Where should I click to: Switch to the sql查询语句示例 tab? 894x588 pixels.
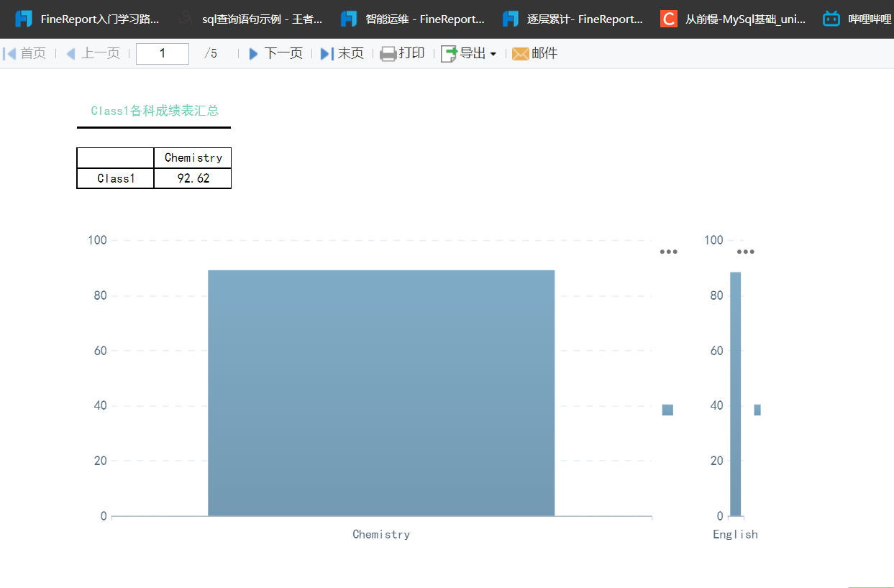click(x=249, y=19)
